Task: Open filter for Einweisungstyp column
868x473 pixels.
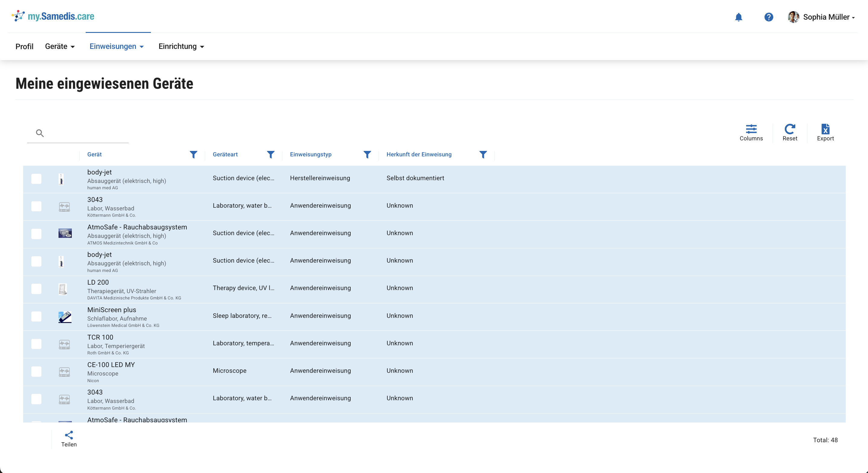Action: [x=367, y=155]
